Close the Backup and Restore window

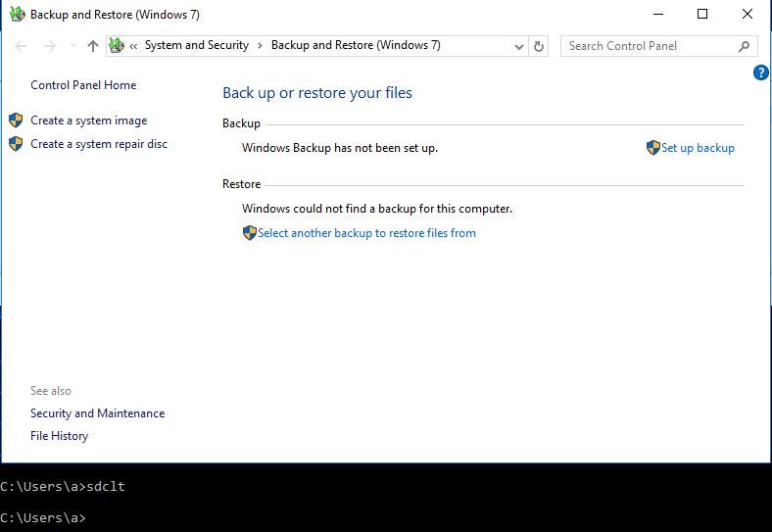click(748, 15)
